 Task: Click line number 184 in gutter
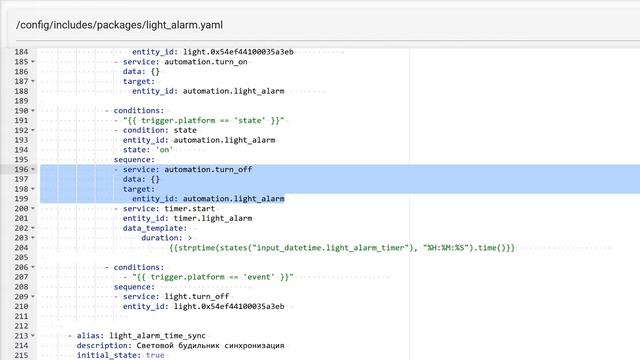[x=21, y=52]
